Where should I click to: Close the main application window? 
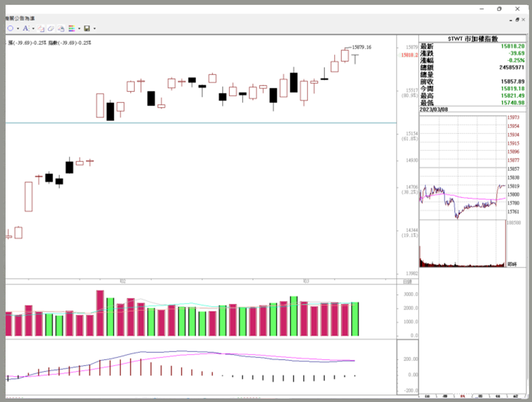click(517, 9)
